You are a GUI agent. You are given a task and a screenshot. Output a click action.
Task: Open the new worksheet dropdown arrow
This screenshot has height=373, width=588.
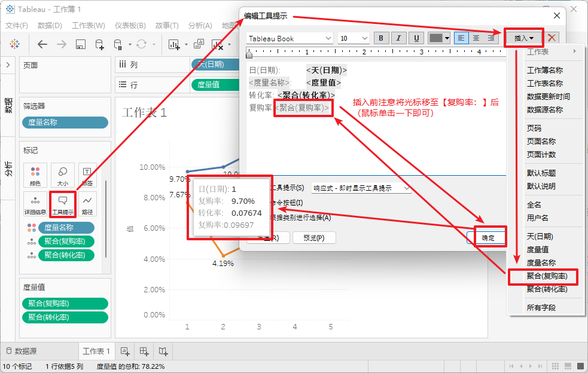(x=186, y=45)
